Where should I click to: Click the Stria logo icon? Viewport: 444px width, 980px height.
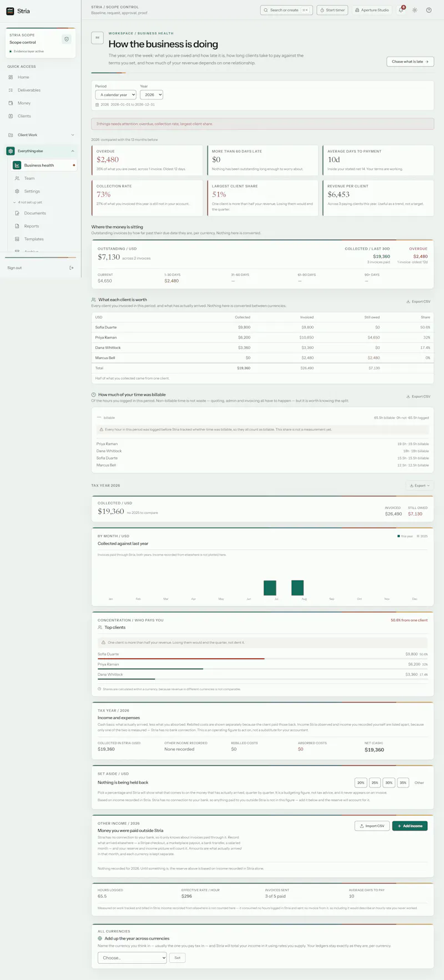coord(10,11)
